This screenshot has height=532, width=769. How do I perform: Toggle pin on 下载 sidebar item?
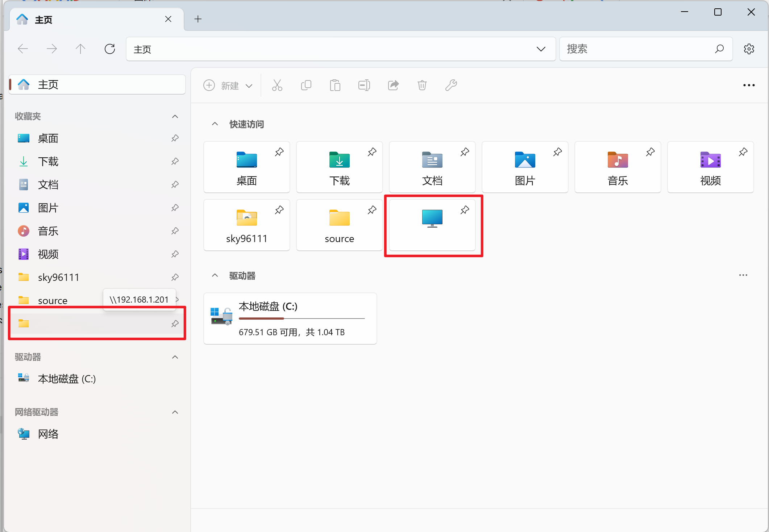coord(175,161)
